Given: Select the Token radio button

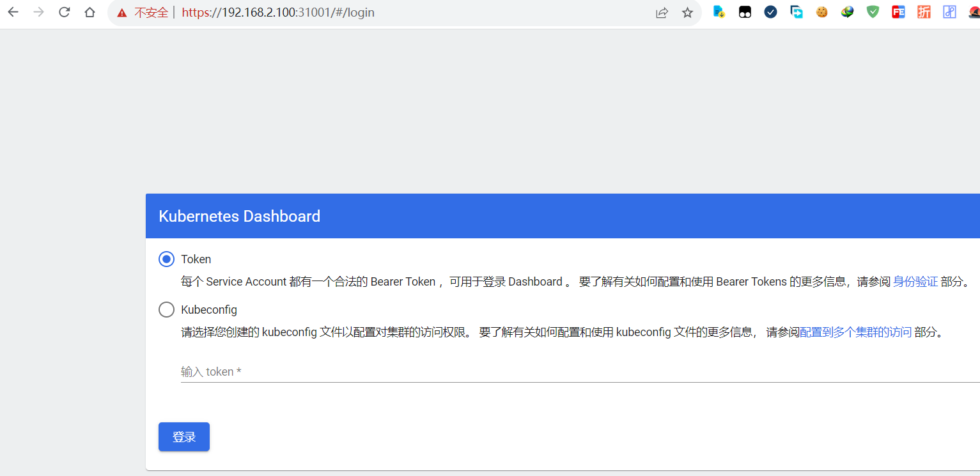Looking at the screenshot, I should tap(166, 259).
